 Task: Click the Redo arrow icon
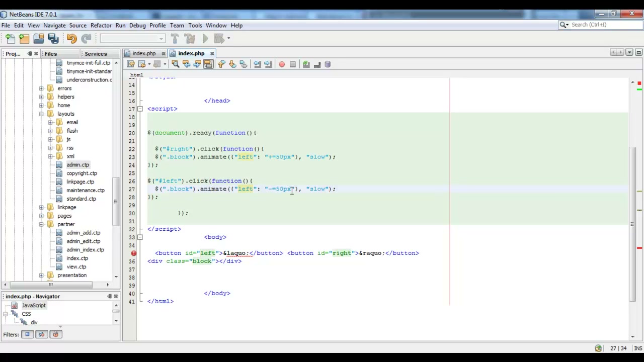tap(86, 39)
